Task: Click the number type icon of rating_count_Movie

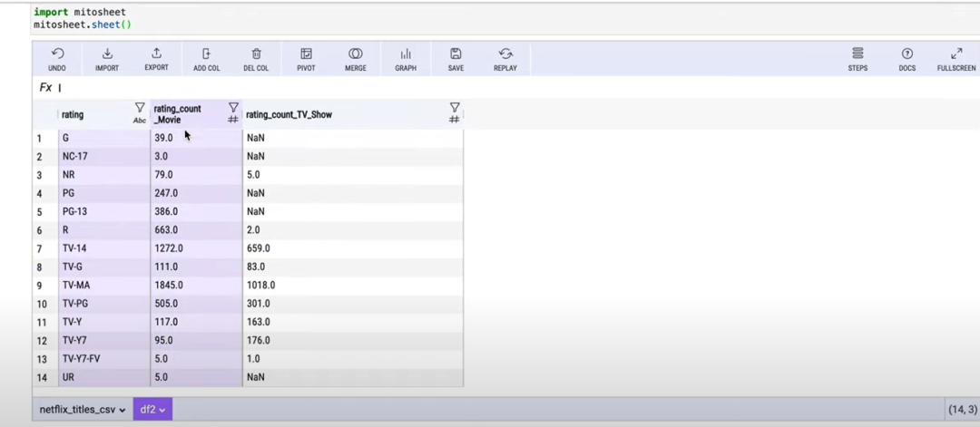Action: click(232, 120)
